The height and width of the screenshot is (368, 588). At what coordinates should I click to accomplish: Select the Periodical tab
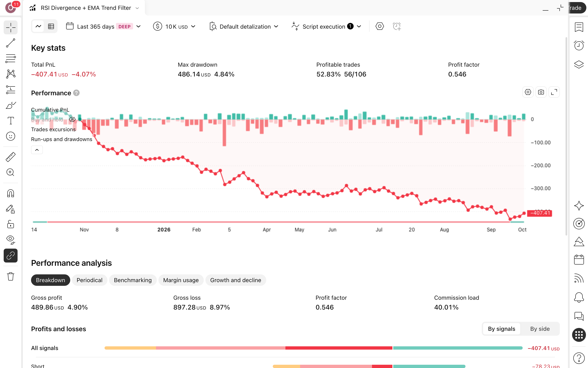click(89, 280)
